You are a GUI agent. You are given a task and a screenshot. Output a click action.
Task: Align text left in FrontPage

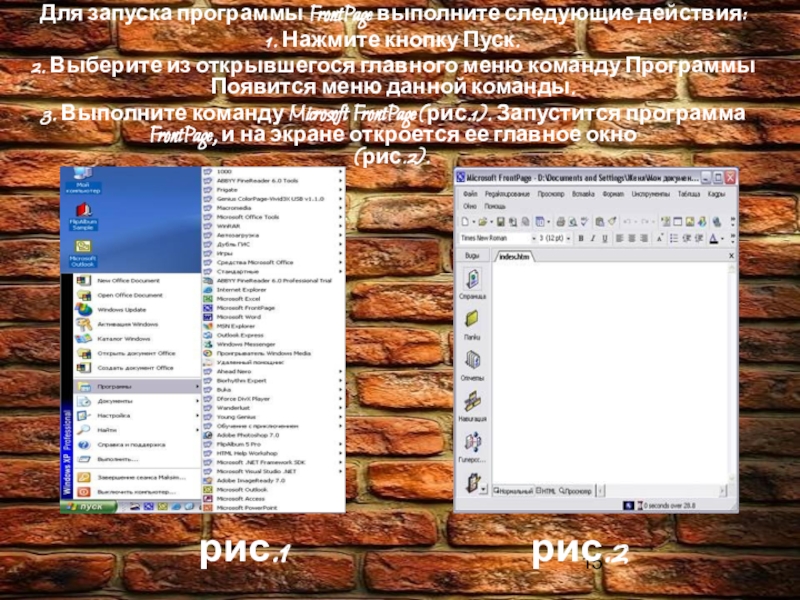pos(619,238)
